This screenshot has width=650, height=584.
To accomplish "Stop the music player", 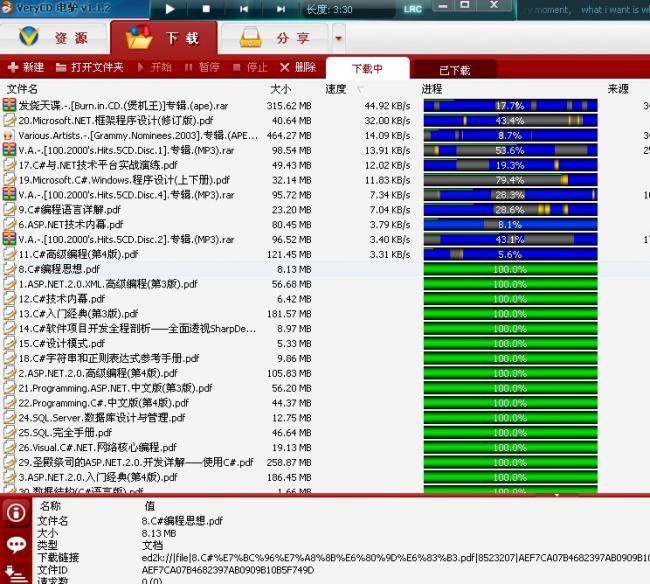I will tap(206, 9).
